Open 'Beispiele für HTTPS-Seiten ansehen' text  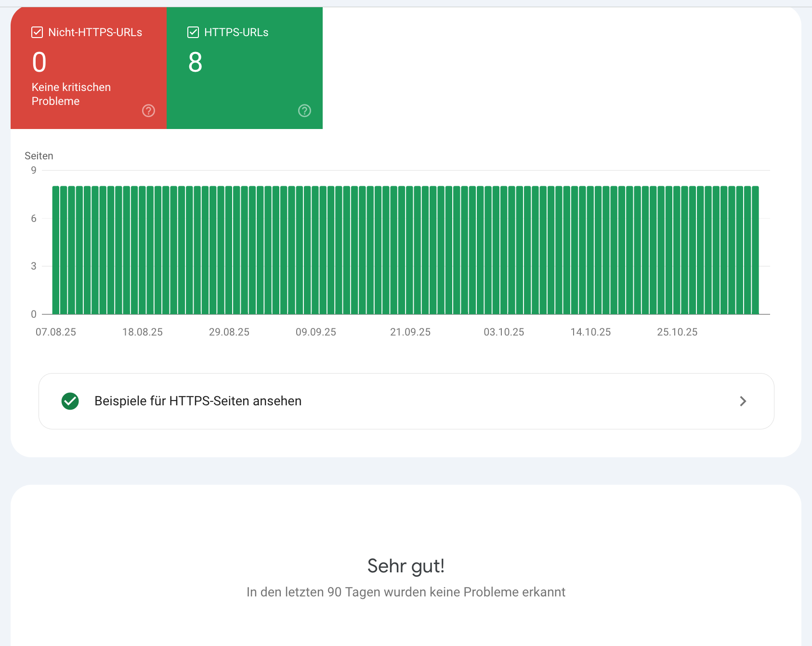(x=198, y=401)
